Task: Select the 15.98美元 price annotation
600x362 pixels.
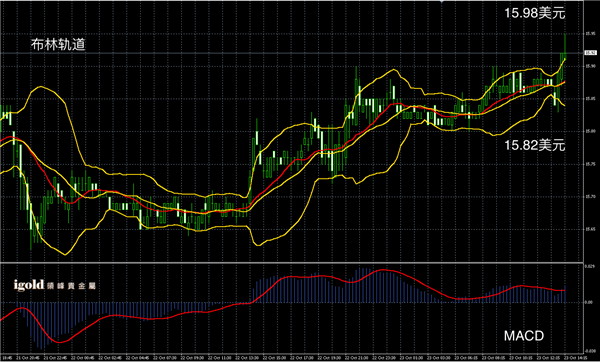Action: [x=535, y=13]
